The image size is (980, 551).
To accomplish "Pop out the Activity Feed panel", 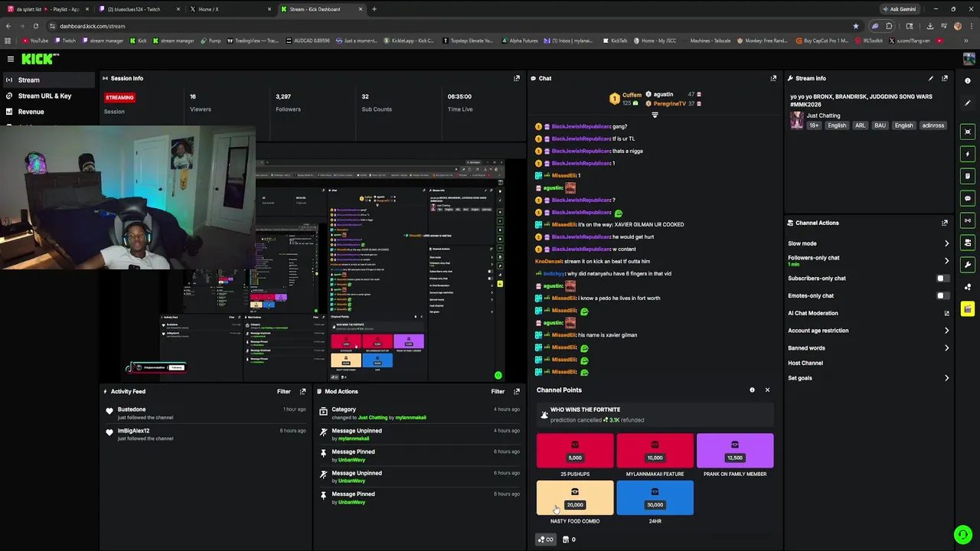I will (303, 391).
